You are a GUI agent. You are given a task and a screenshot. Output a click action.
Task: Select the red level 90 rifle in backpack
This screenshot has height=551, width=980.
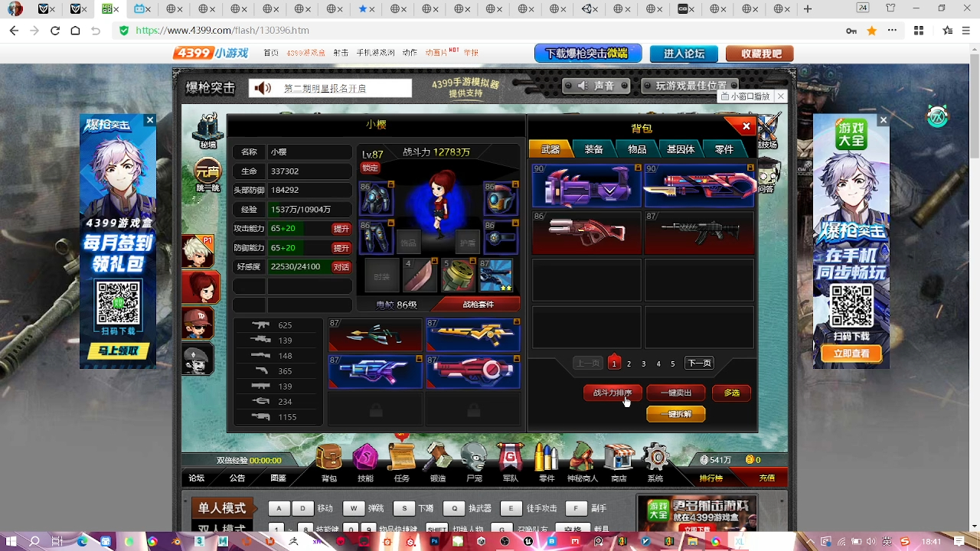tap(699, 186)
